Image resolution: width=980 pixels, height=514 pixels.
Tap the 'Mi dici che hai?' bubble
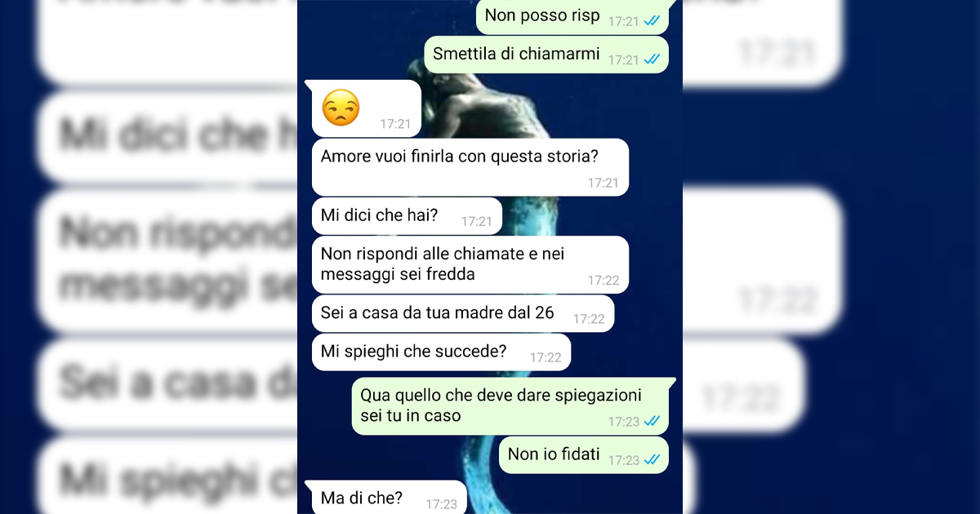tap(407, 216)
